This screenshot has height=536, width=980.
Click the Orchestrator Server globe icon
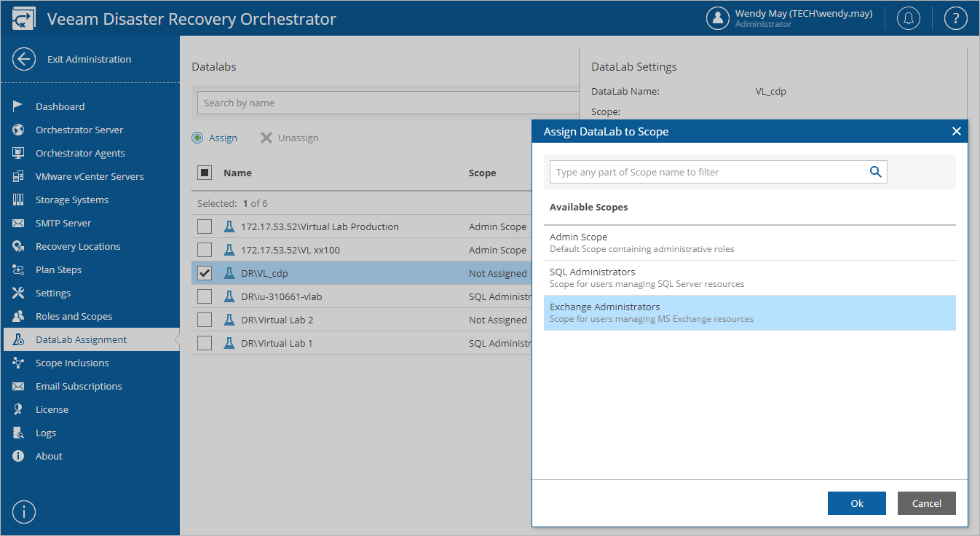[19, 130]
